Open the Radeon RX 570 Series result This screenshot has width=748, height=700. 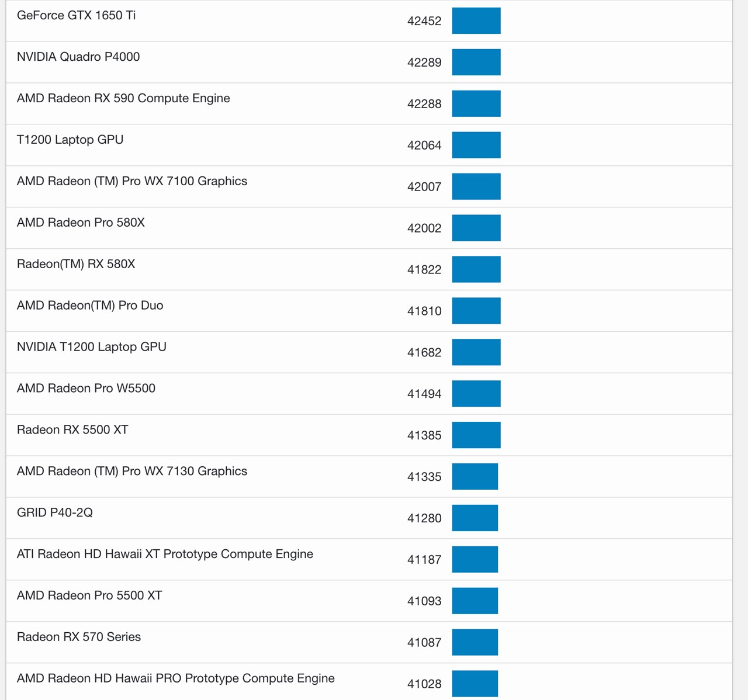tap(78, 637)
